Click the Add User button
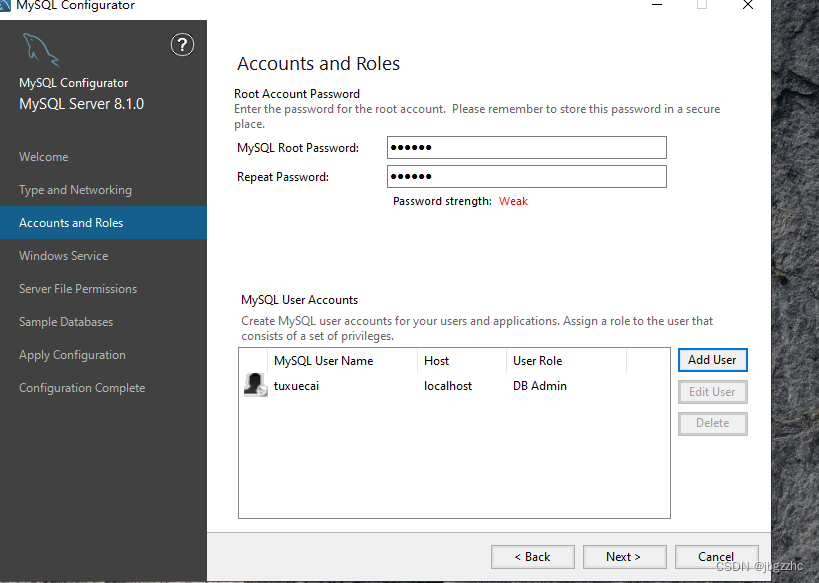This screenshot has height=583, width=819. coord(712,360)
